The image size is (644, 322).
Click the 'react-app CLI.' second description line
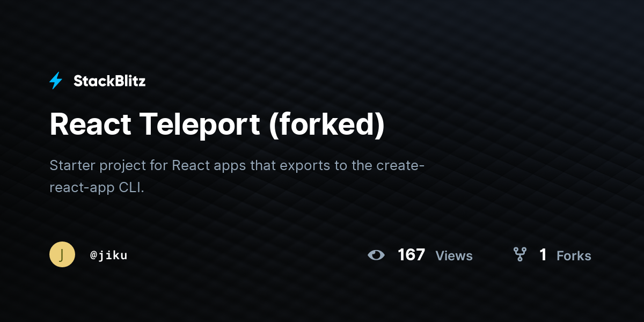click(x=97, y=188)
